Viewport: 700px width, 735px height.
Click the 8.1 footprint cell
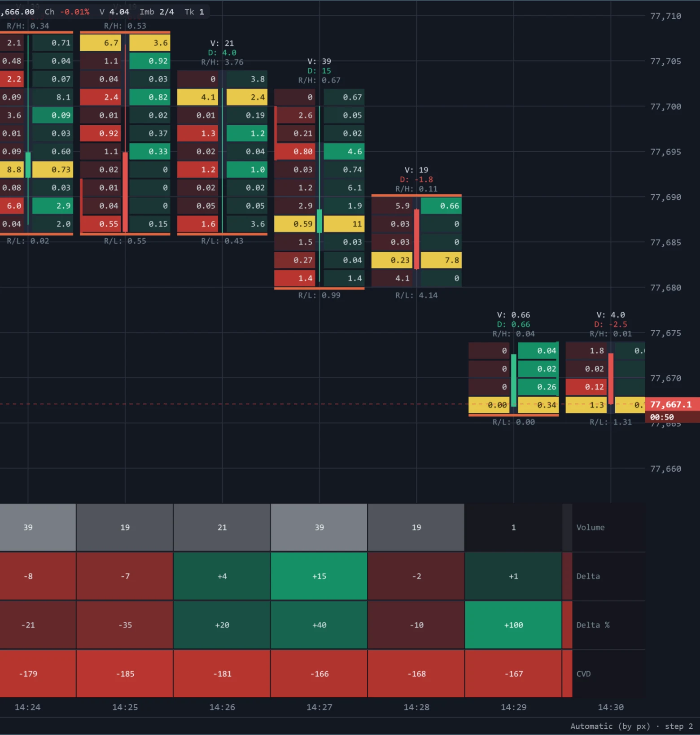(x=53, y=97)
